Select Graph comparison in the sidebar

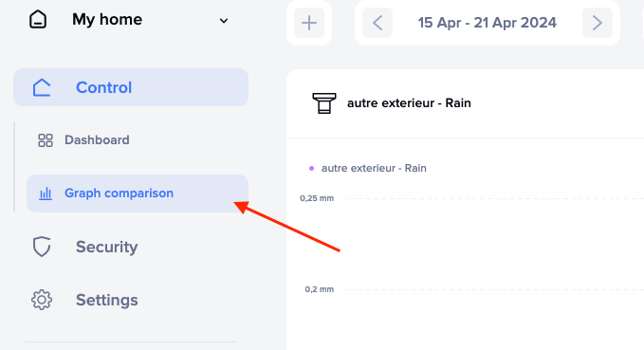pyautogui.click(x=138, y=193)
